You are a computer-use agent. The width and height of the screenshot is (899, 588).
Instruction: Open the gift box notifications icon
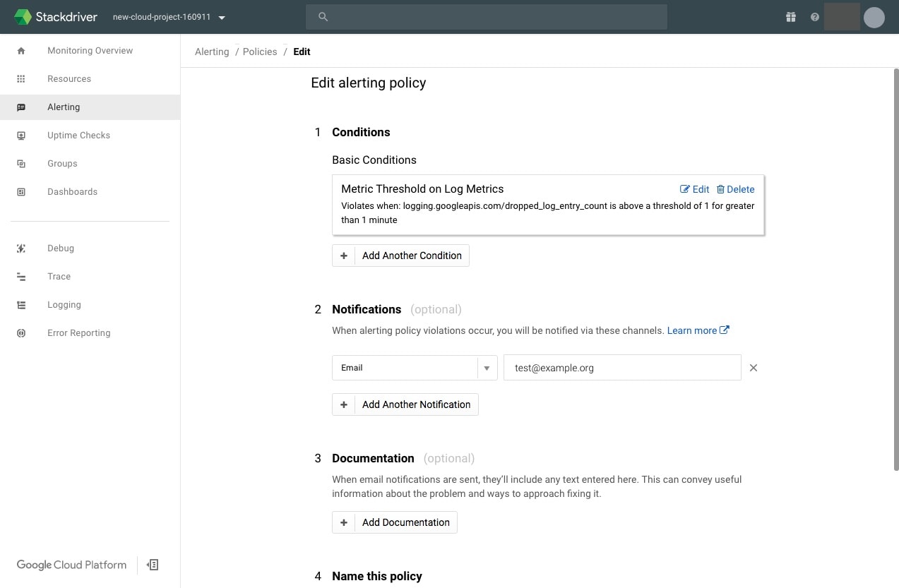791,17
